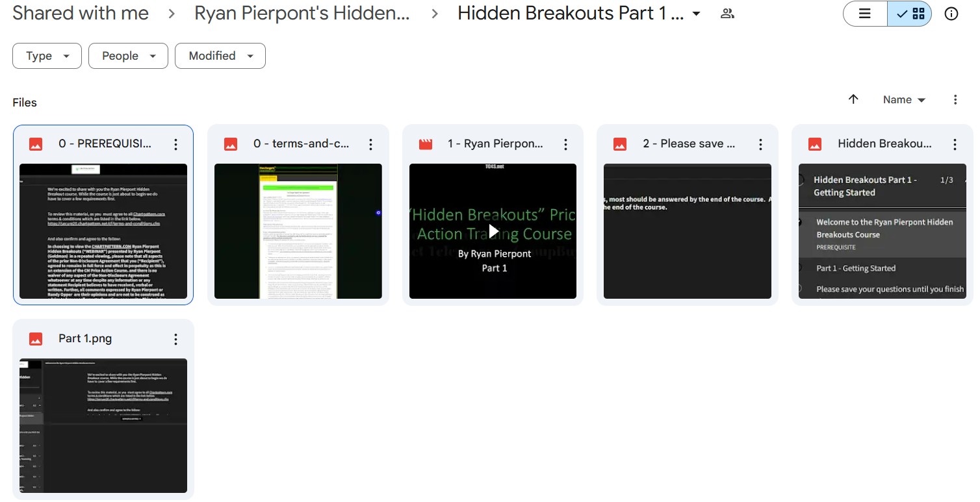Open the 0 - PREREQUISI thumbnail preview
The width and height of the screenshot is (980, 502).
[x=103, y=231]
